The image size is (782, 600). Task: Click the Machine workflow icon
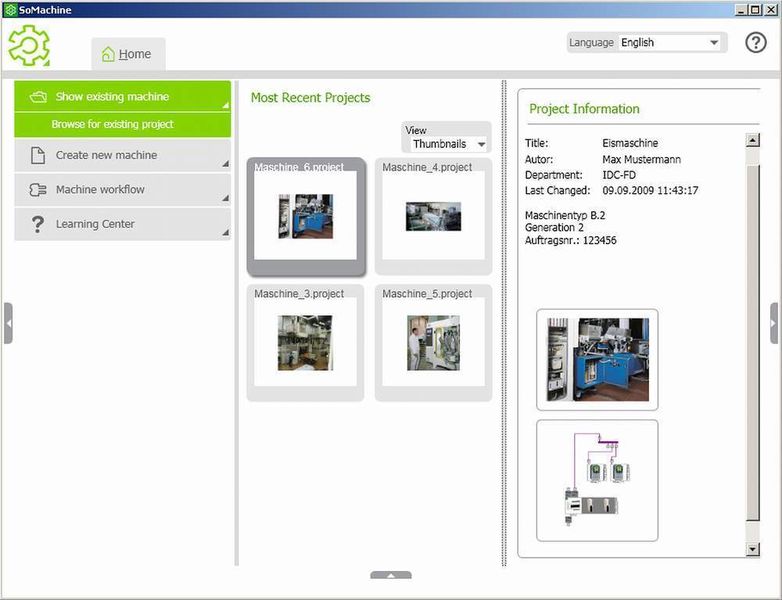point(38,190)
